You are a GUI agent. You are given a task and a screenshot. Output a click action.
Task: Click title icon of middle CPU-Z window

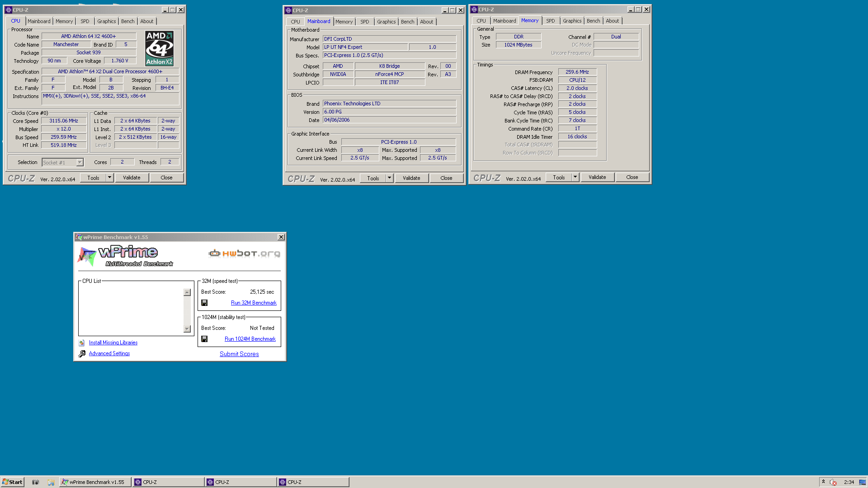click(x=288, y=10)
